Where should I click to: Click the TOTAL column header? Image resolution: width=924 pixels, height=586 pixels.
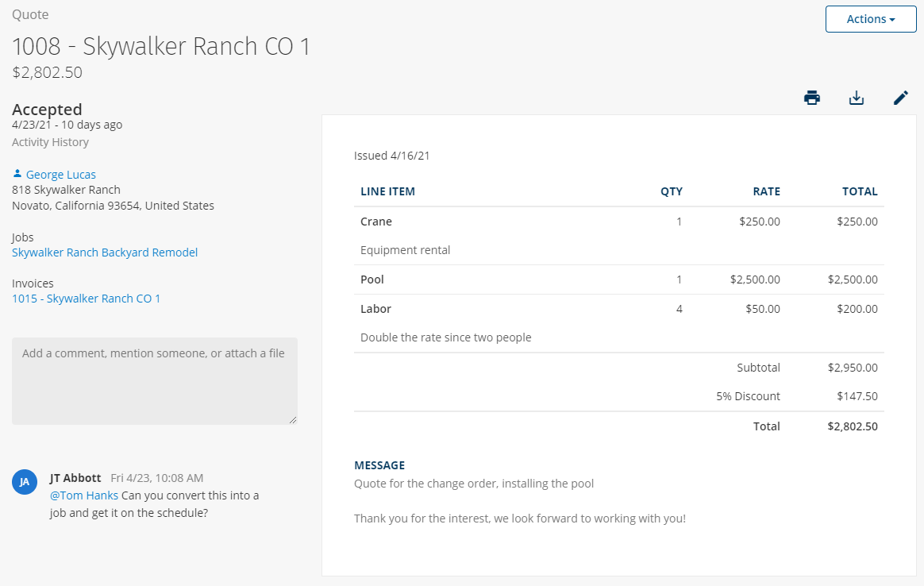(860, 191)
